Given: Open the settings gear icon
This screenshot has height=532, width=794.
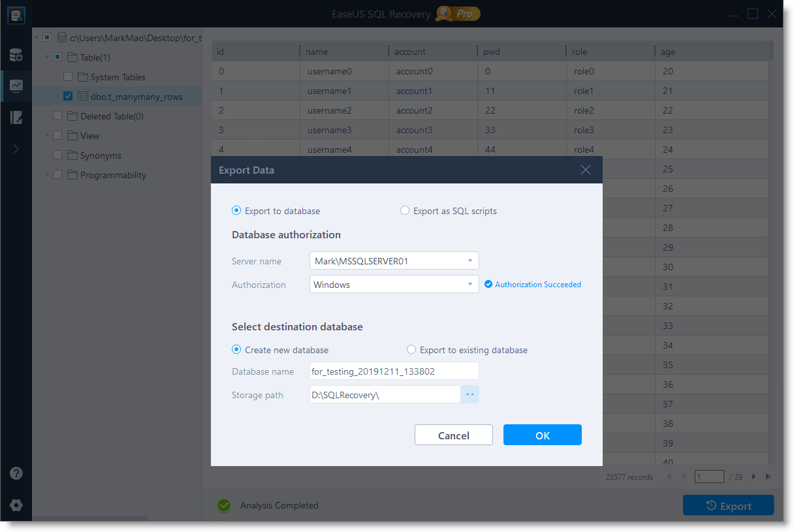Looking at the screenshot, I should (16, 505).
